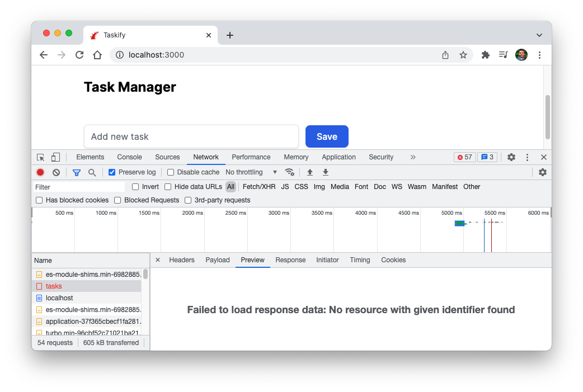Toggle the device toolbar icon
Screen dimensions: 583x392
54,157
